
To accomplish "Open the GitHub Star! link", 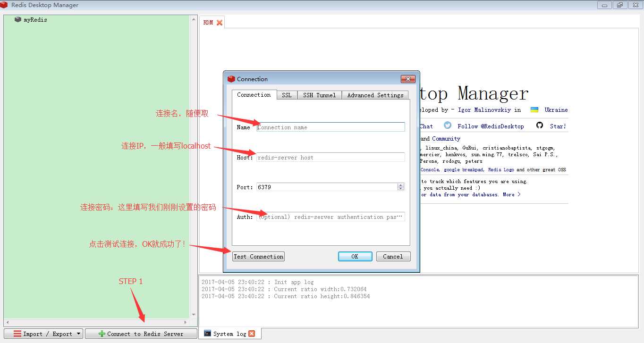I will point(558,126).
